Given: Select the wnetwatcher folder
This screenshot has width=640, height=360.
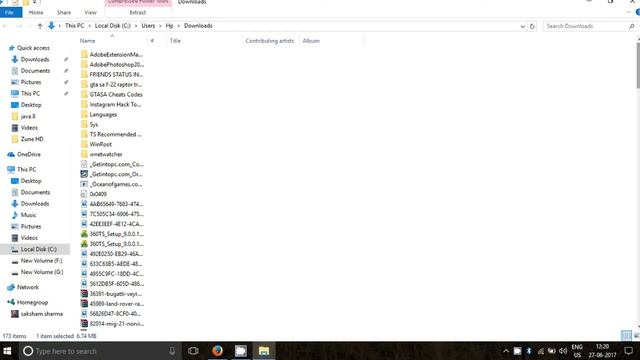Looking at the screenshot, I should 106,155.
